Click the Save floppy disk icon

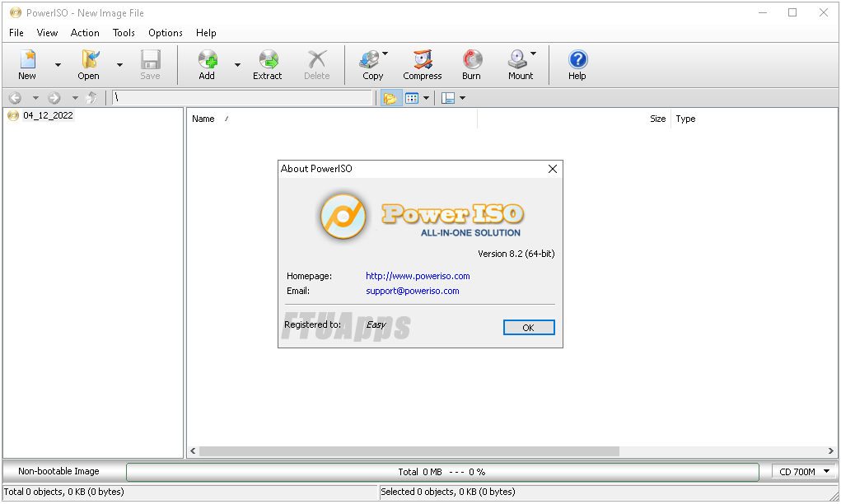[151, 59]
